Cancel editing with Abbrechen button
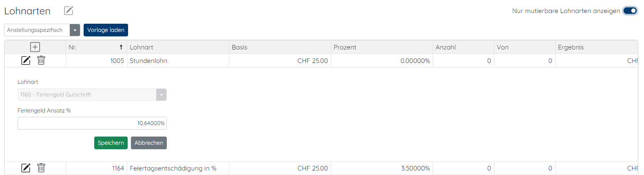Screen dimensions: 644x175 (149, 143)
